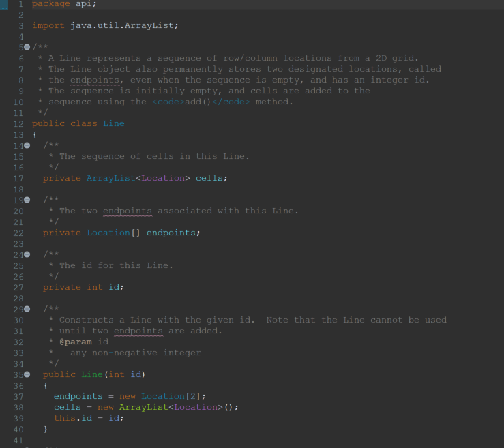Click the underlined 'endpoints' in line 20 comment
The width and height of the screenshot is (504, 448).
pyautogui.click(x=128, y=211)
